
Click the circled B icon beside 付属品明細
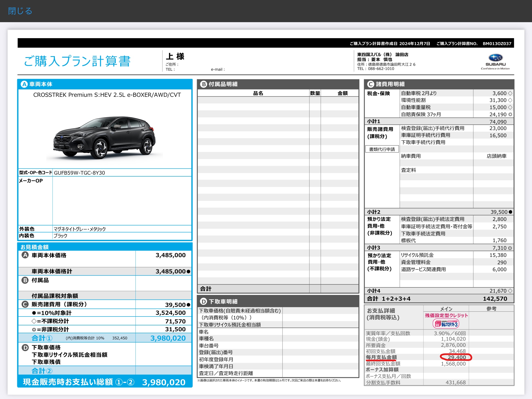[203, 84]
